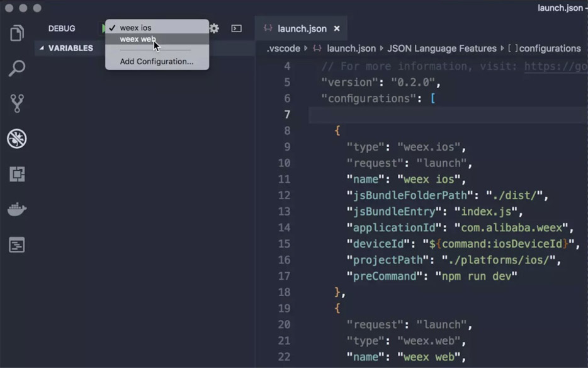Open launch.json settings with the gear icon
Image resolution: width=588 pixels, height=368 pixels.
(x=214, y=28)
